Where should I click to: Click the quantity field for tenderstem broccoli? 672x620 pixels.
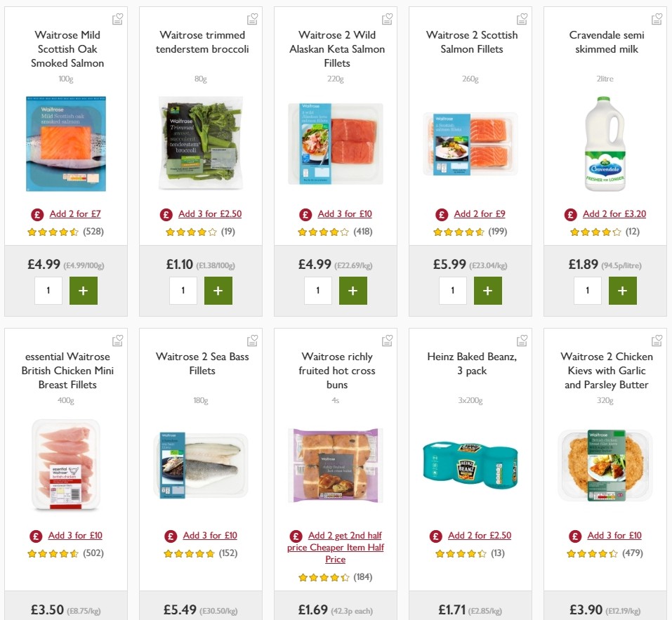(183, 290)
